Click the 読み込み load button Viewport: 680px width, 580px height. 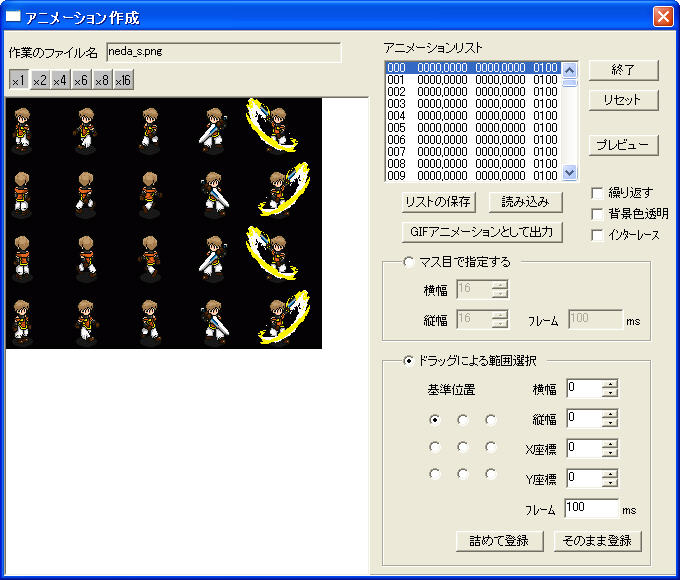526,202
